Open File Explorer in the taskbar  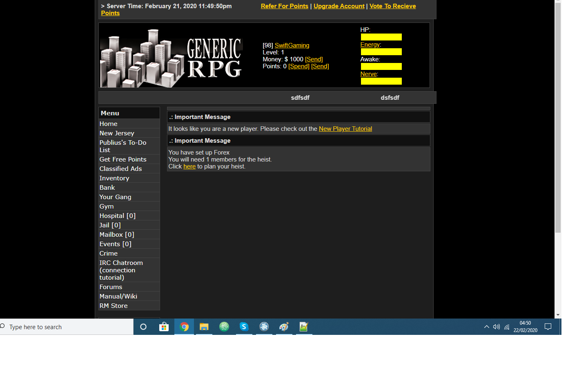[204, 327]
